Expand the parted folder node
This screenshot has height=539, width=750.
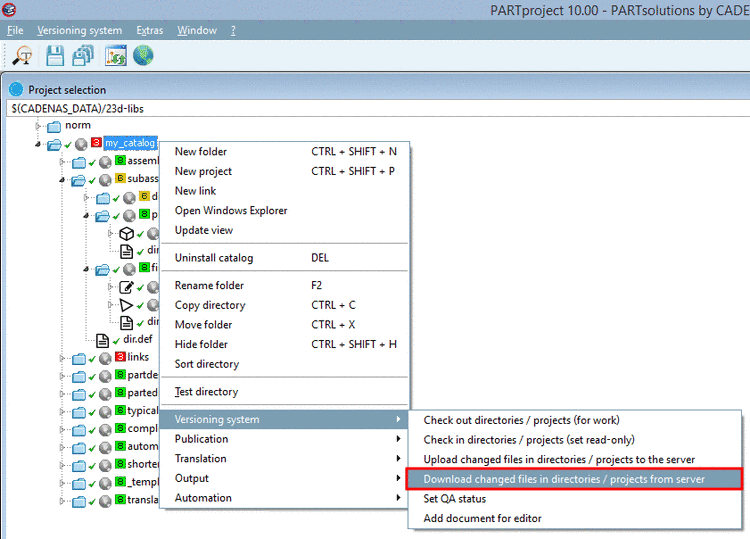pyautogui.click(x=62, y=394)
